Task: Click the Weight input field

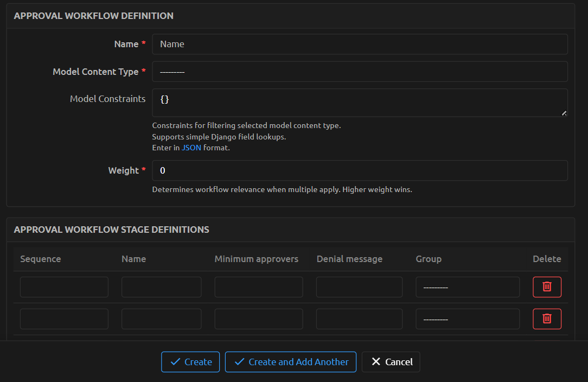Action: point(360,170)
